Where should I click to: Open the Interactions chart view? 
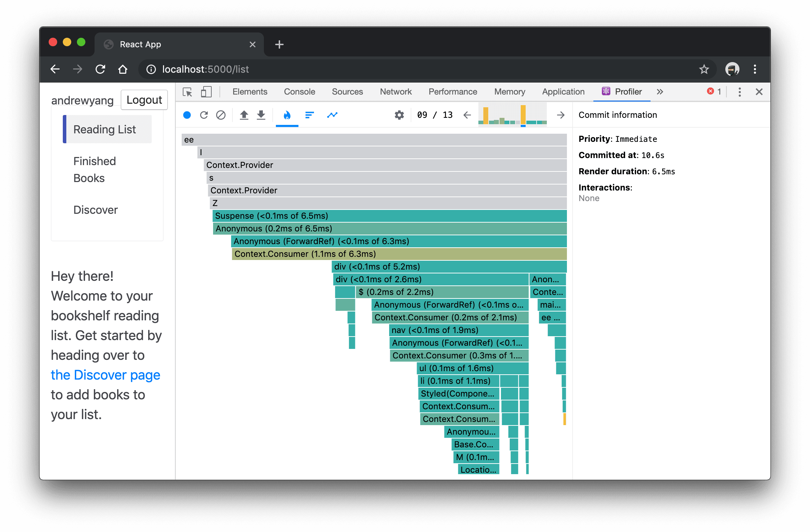click(x=332, y=115)
